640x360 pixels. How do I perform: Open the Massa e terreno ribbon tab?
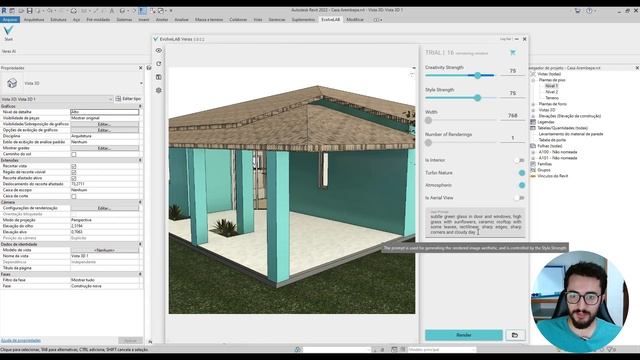209,20
